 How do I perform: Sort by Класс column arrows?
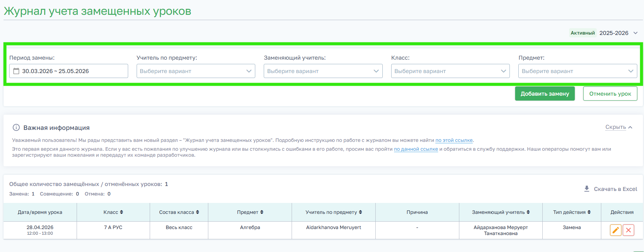coord(121,212)
